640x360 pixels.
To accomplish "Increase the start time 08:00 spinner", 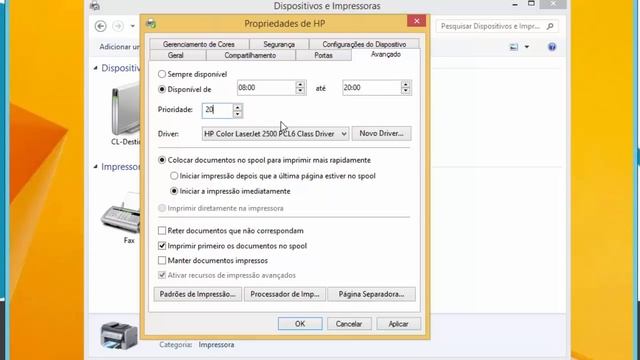I will pos(300,84).
